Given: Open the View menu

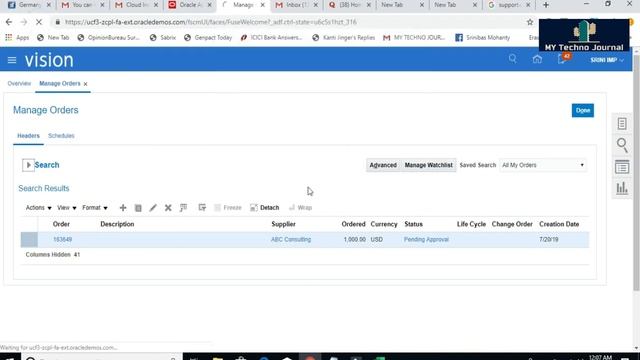Looking at the screenshot, I should 67,208.
